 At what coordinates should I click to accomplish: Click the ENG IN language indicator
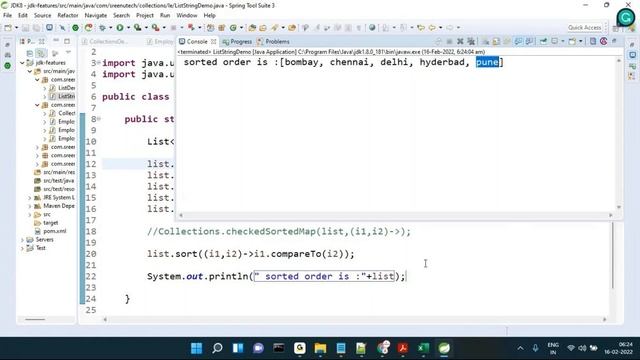tap(553, 348)
